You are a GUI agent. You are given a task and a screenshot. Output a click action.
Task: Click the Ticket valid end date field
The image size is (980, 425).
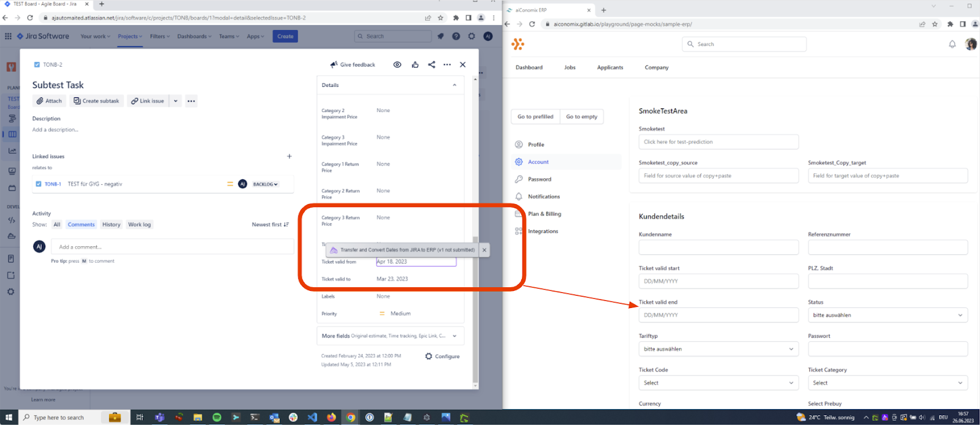click(718, 315)
